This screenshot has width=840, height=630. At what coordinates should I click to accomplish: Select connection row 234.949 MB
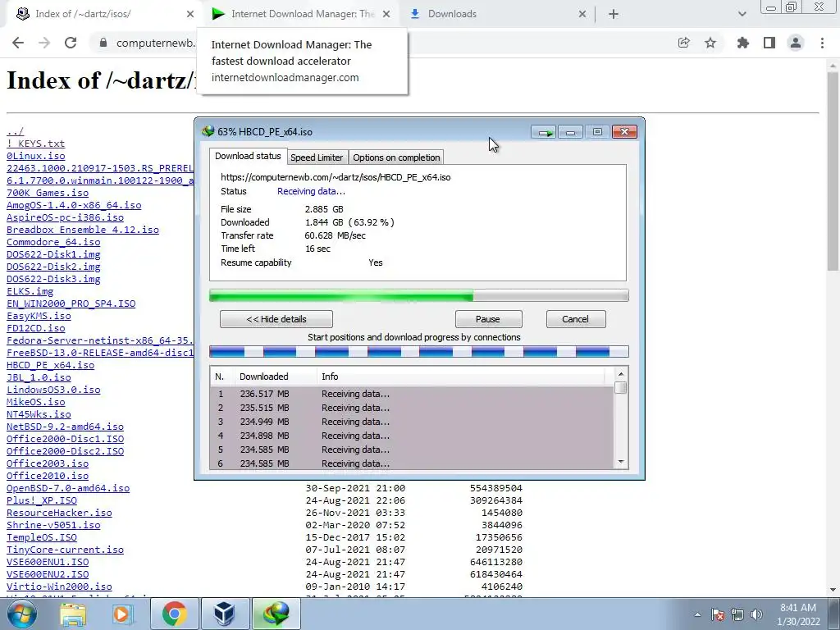412,422
